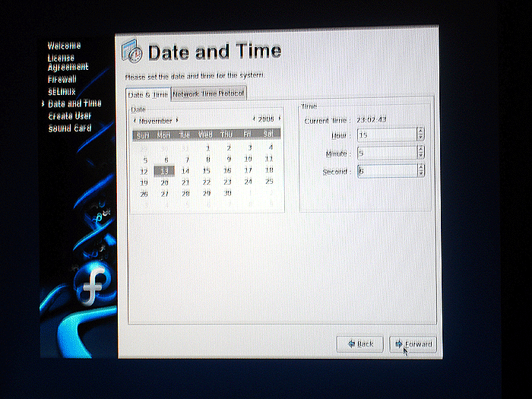Click into the Hour input field

[387, 135]
